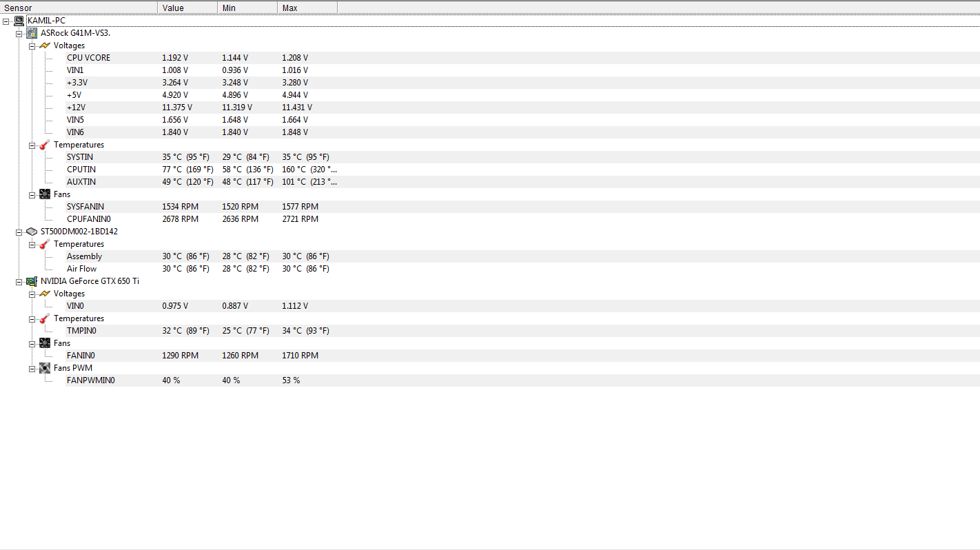Collapse the KAMIL-PC root node
Image resolution: width=980 pixels, height=550 pixels.
[x=6, y=21]
